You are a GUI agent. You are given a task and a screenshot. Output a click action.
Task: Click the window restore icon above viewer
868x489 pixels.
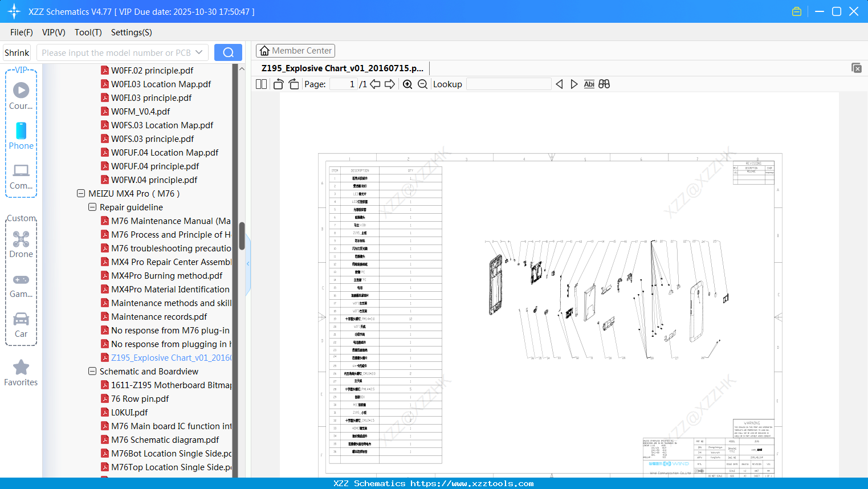pos(857,68)
